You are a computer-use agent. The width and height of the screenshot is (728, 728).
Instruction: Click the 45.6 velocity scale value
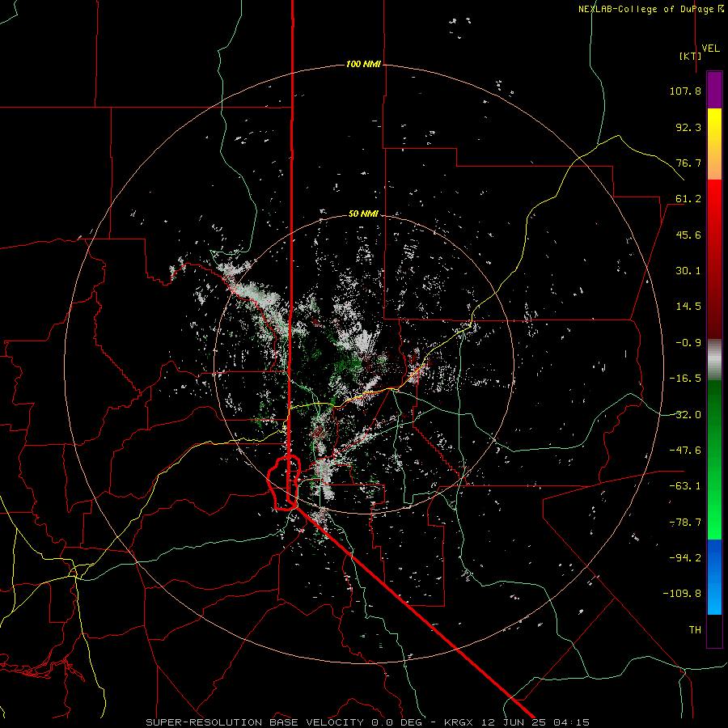(688, 235)
